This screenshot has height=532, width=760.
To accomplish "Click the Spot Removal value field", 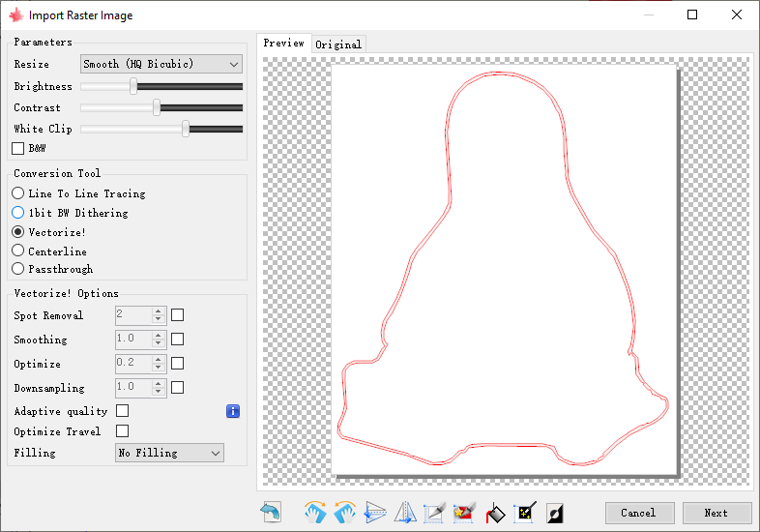I will pos(133,315).
